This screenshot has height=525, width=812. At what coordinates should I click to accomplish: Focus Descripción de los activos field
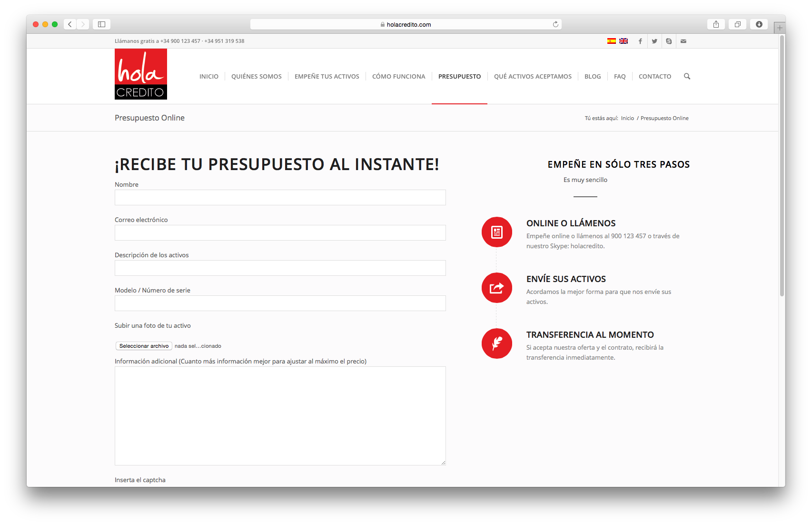point(280,268)
